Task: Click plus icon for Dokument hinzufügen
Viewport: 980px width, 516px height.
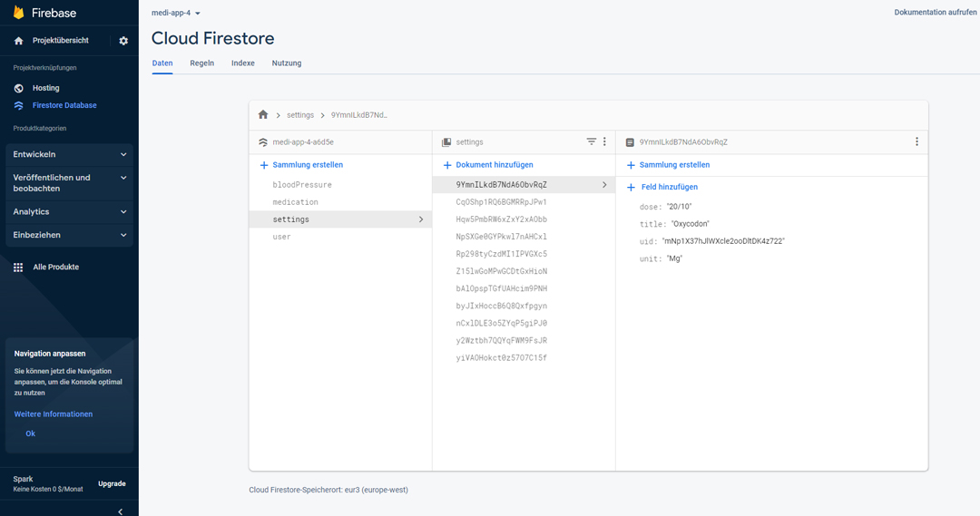Action: click(x=446, y=165)
